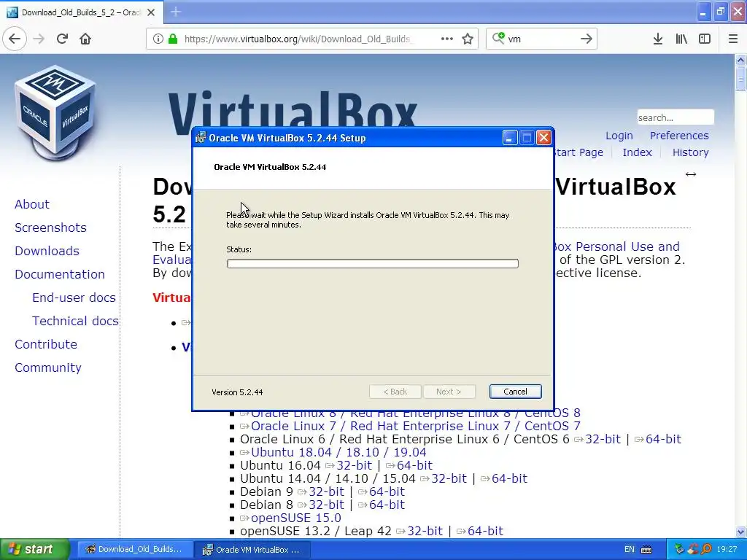Open the Preferences link
This screenshot has width=747, height=560.
coord(679,136)
